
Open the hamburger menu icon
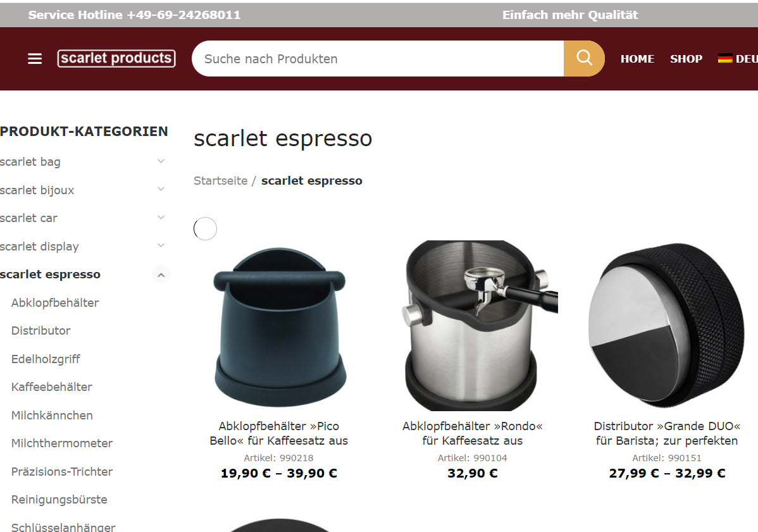(x=35, y=59)
